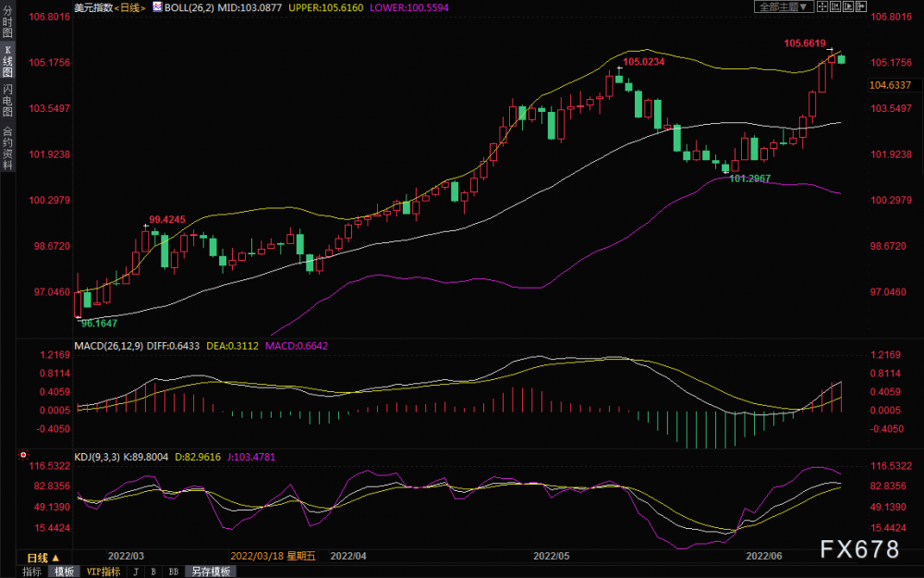Click the 2022/03/18 星期五 date marker

click(273, 556)
